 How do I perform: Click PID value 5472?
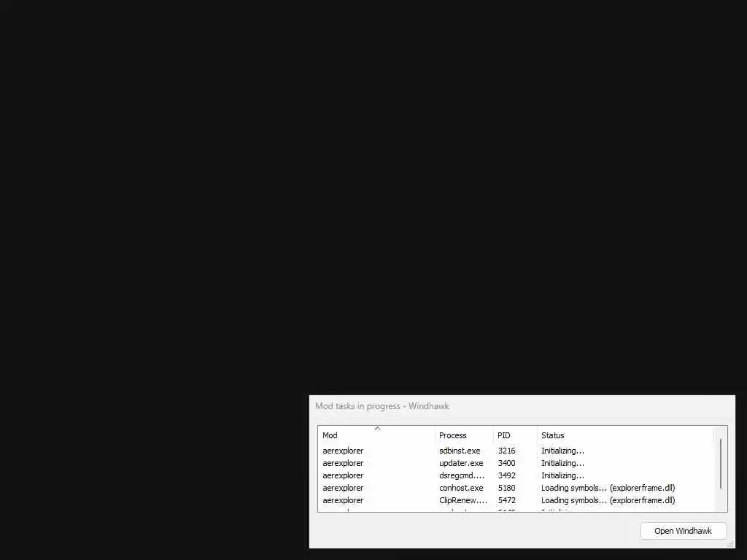coord(506,500)
